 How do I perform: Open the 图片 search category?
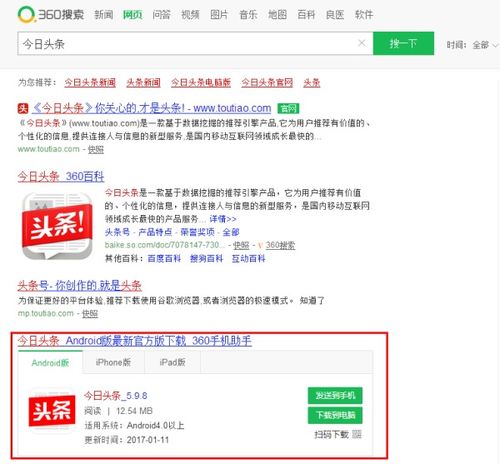click(x=219, y=15)
